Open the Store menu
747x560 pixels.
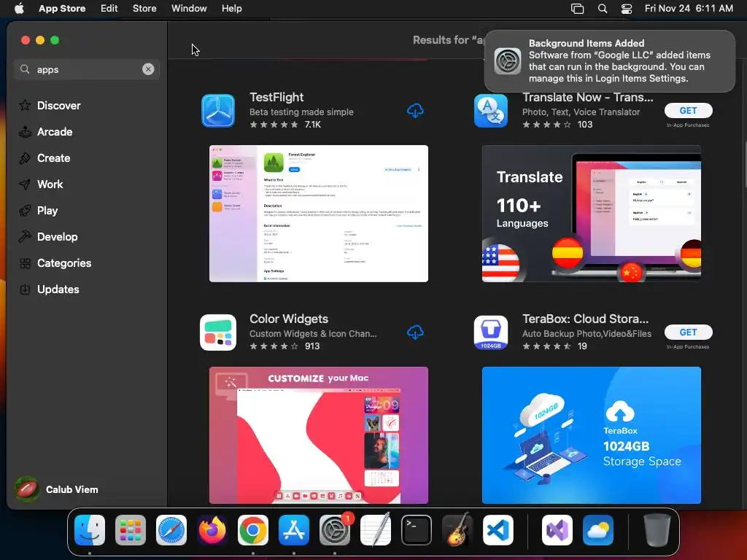pyautogui.click(x=144, y=8)
